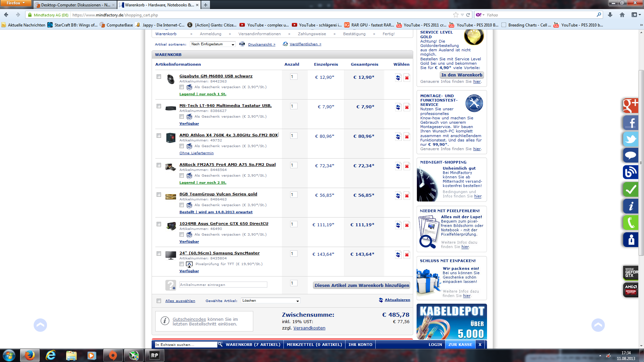Click the AMD Radeon badge

tap(631, 290)
